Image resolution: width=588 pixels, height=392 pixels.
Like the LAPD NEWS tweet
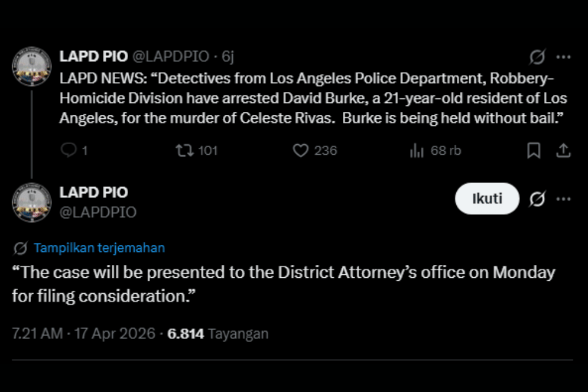[301, 151]
